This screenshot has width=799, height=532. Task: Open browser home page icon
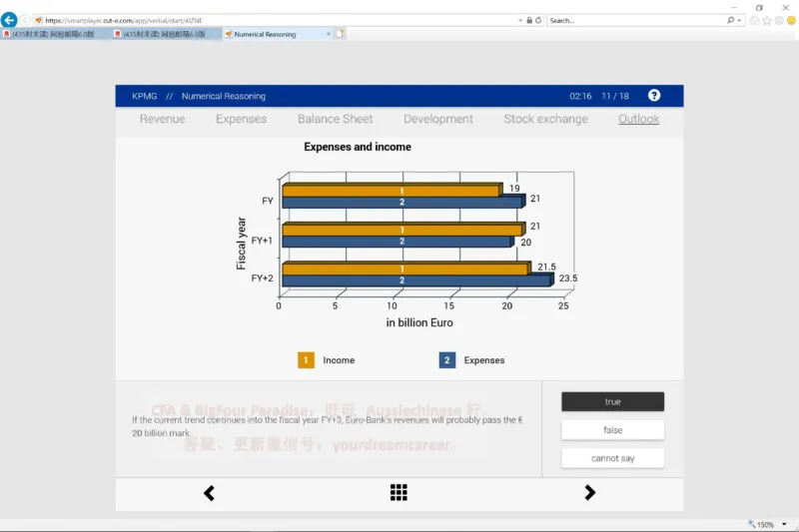tap(754, 20)
